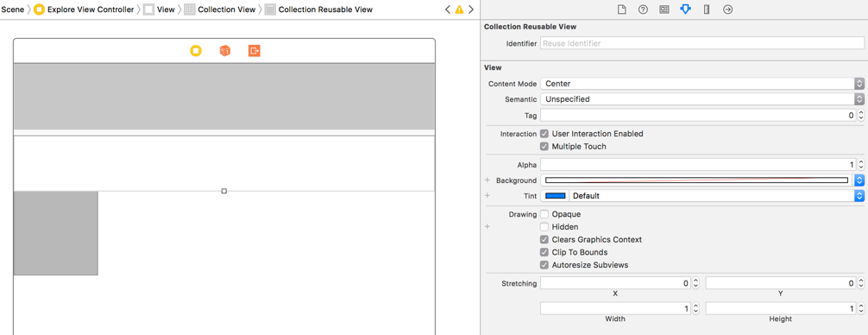Toggle Multiple Touch checkbox

coord(544,147)
